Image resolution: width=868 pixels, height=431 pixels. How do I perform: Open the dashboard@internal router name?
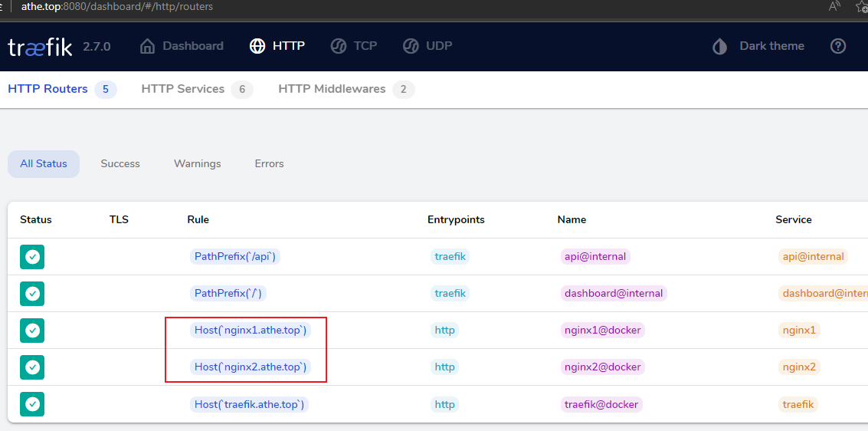pos(614,294)
